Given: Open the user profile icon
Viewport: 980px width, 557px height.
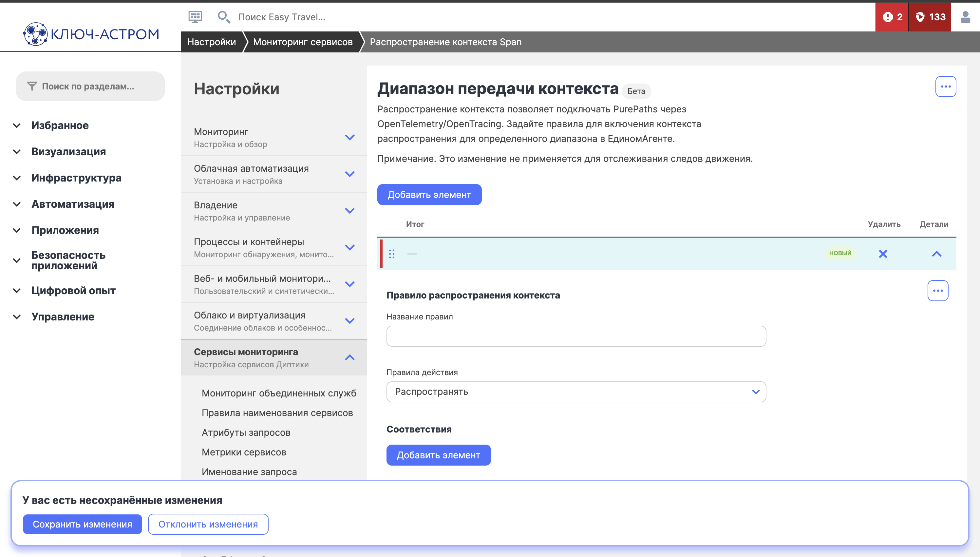Looking at the screenshot, I should pos(965,17).
